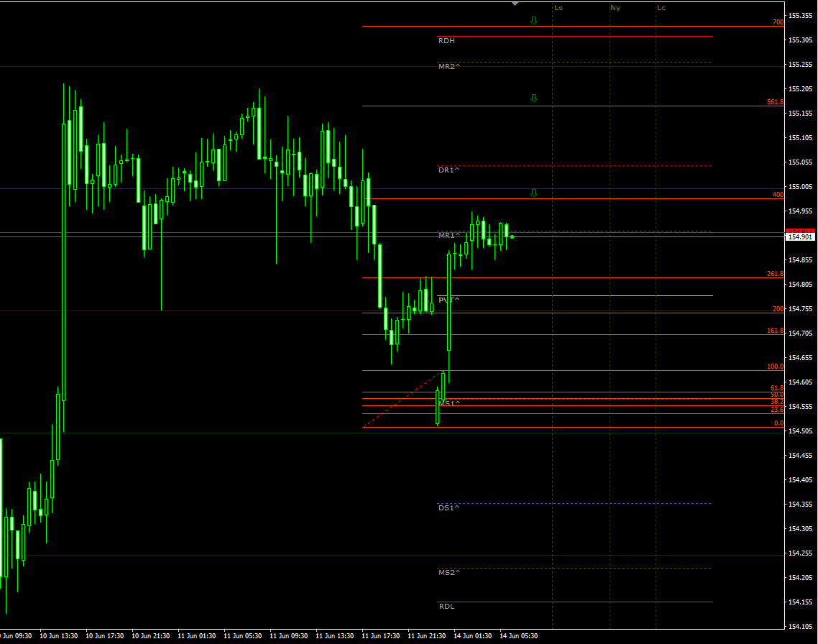The image size is (818, 644).
Task: Select the Ny session line label
Action: (x=615, y=8)
